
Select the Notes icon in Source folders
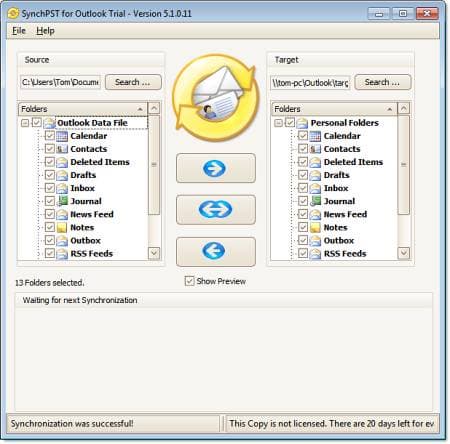click(62, 227)
